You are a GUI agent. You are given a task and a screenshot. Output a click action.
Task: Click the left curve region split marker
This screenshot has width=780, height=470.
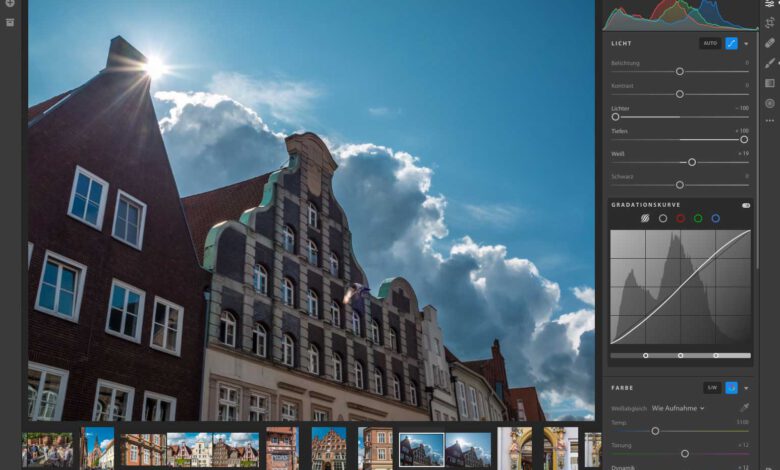(x=646, y=356)
